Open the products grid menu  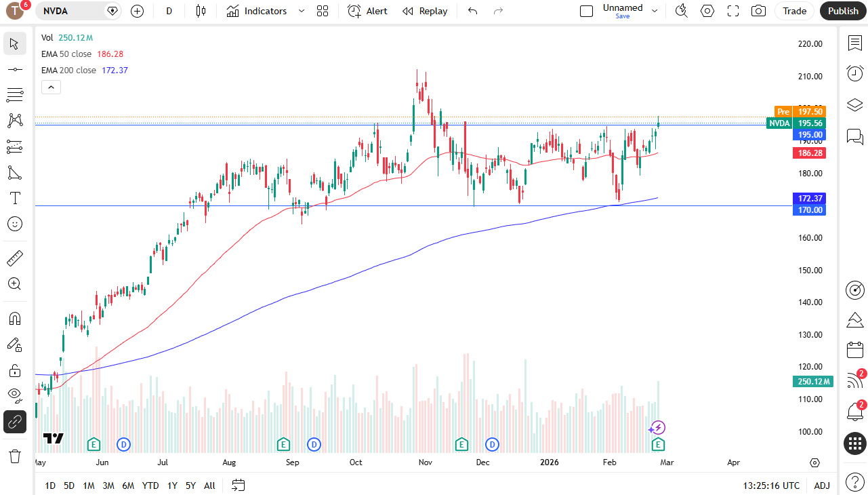click(x=855, y=444)
